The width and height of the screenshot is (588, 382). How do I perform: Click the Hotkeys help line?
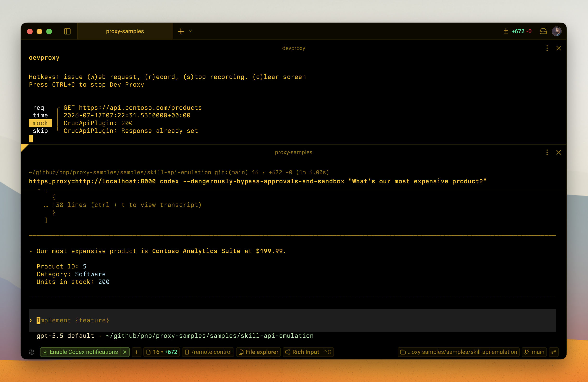pyautogui.click(x=167, y=77)
